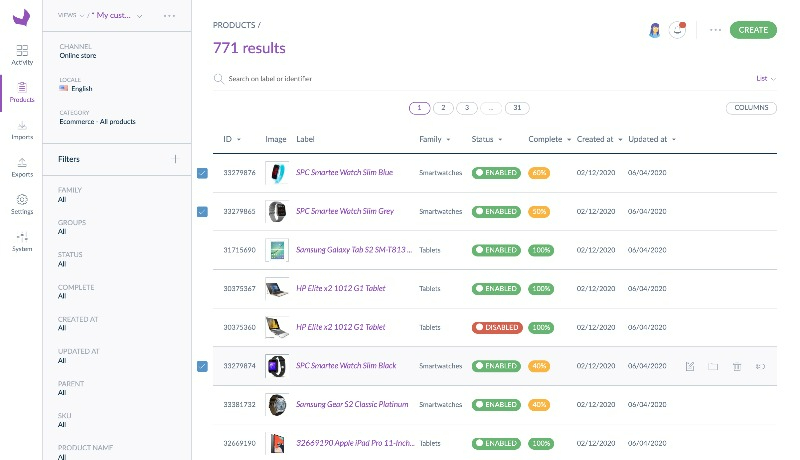This screenshot has height=460, width=800.
Task: Go to Imports in sidebar
Action: (22, 130)
